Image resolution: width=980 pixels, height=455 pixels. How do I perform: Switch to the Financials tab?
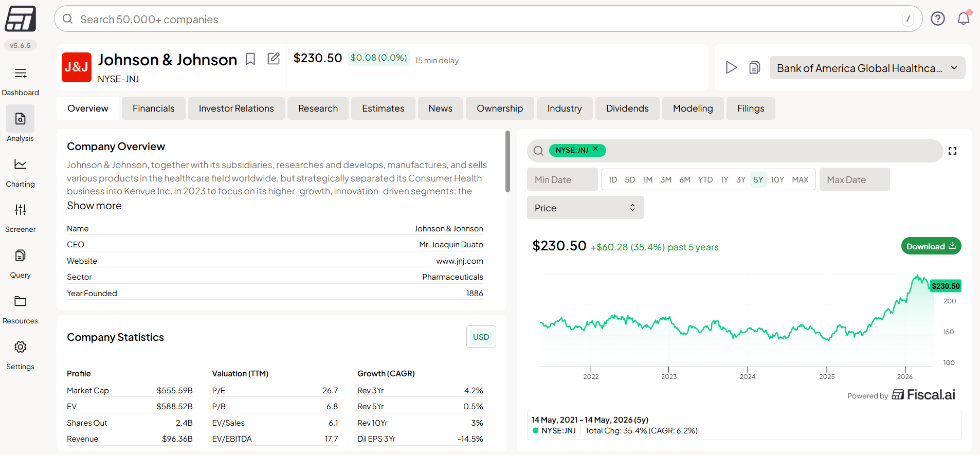point(154,108)
